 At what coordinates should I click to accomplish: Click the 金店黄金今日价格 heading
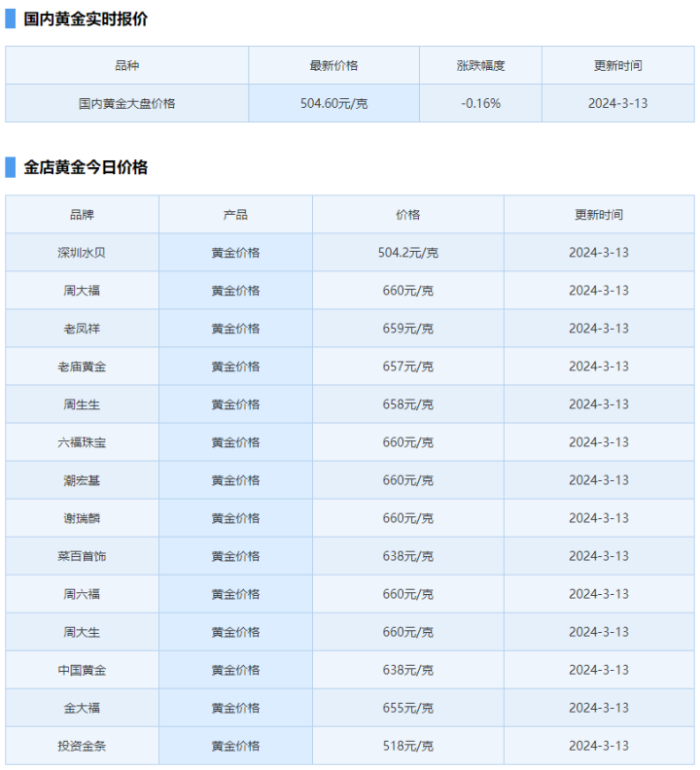point(86,167)
